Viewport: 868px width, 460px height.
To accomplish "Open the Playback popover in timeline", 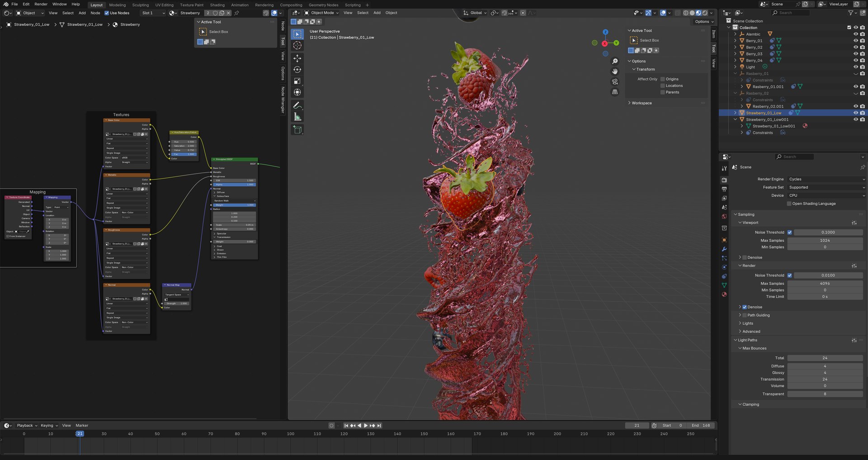I will [27, 426].
